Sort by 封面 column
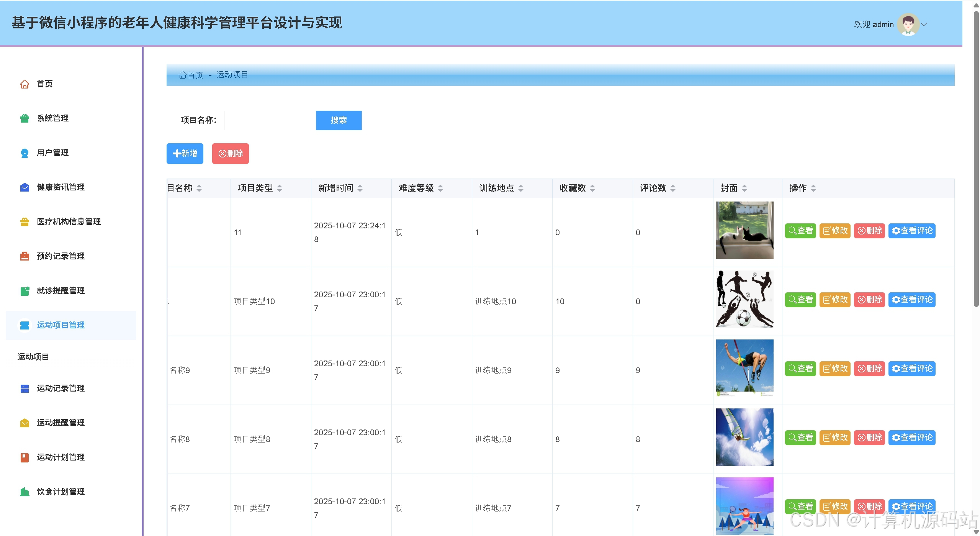 click(744, 188)
